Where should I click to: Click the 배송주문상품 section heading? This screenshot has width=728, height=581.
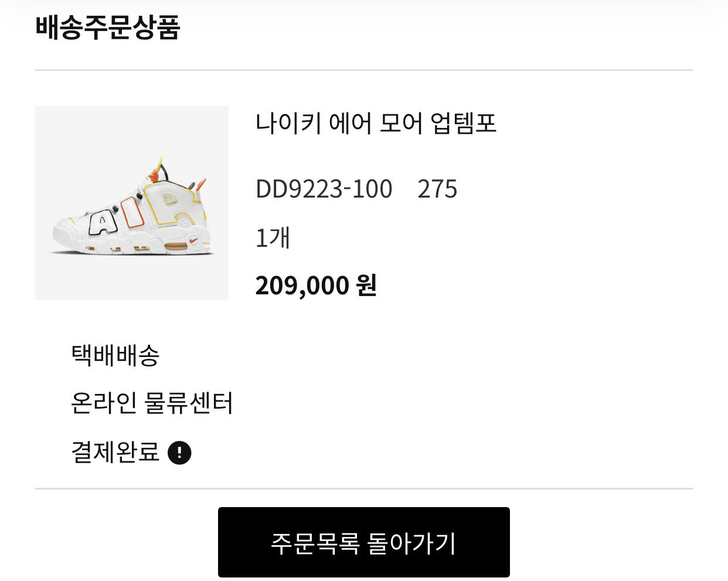(x=107, y=28)
